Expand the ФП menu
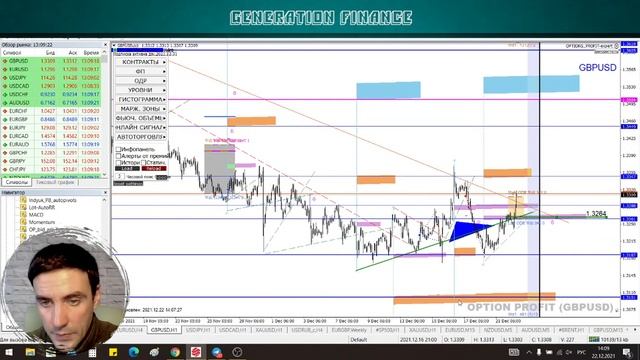Viewport: 640px width, 360px height. point(141,71)
